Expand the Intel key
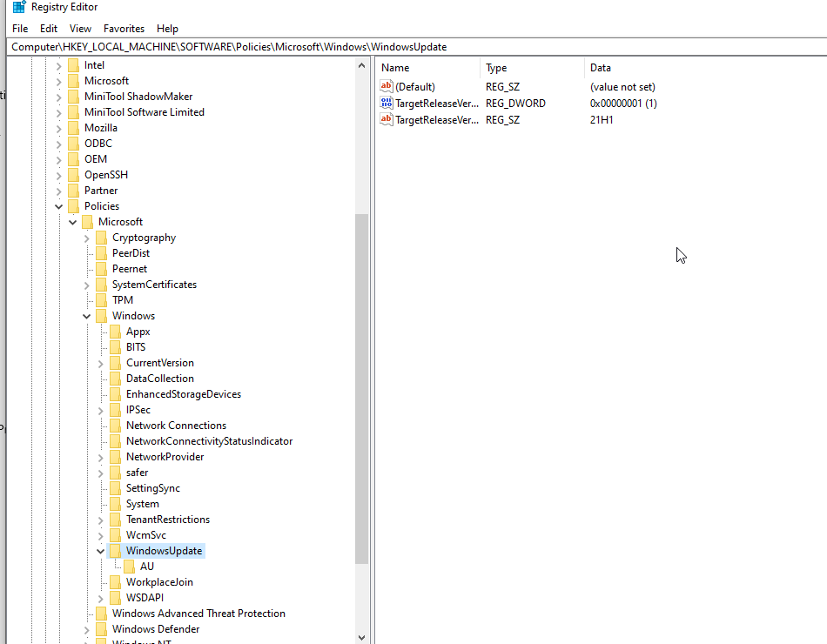Image resolution: width=827 pixels, height=644 pixels. [58, 66]
